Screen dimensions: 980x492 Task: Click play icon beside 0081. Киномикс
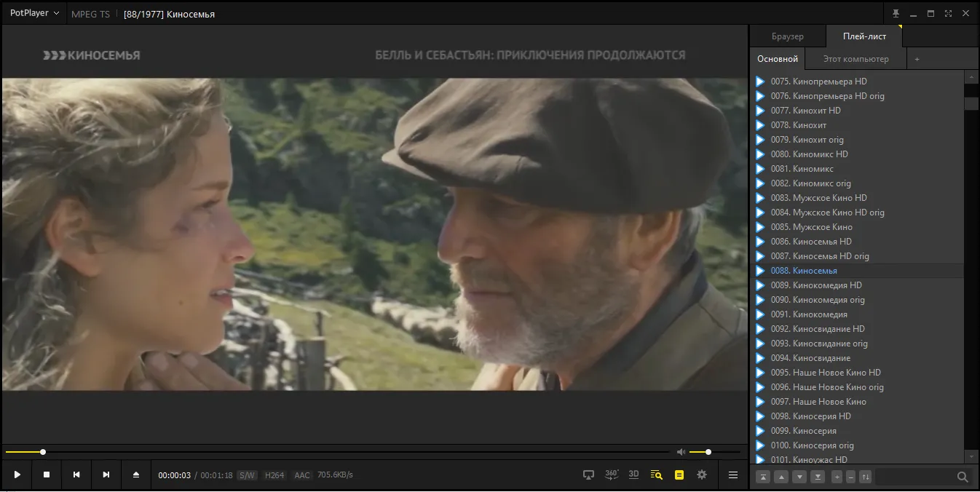click(x=760, y=169)
